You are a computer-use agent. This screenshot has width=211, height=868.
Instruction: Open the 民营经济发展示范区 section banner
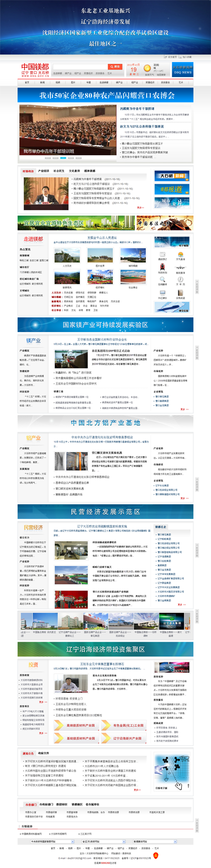105,512
